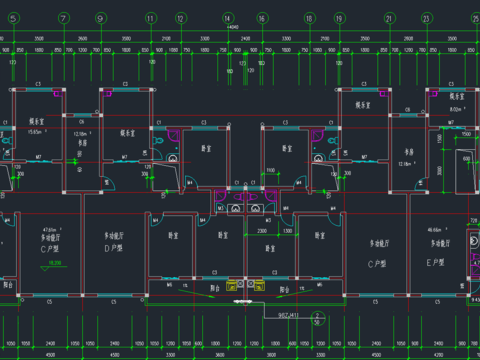The height and width of the screenshot is (360, 480).
Task: Click the 1100 dimension text near bedroom
Action: tap(271, 170)
